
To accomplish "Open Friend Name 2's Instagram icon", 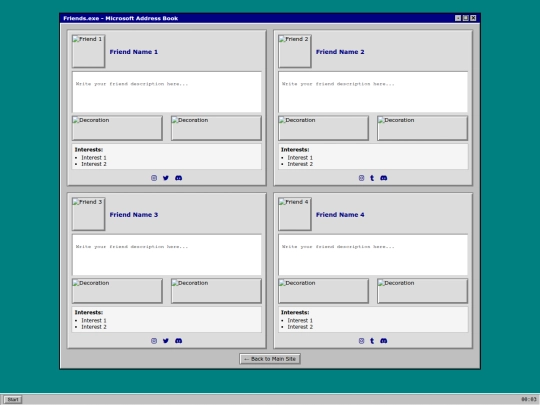I will (x=361, y=178).
